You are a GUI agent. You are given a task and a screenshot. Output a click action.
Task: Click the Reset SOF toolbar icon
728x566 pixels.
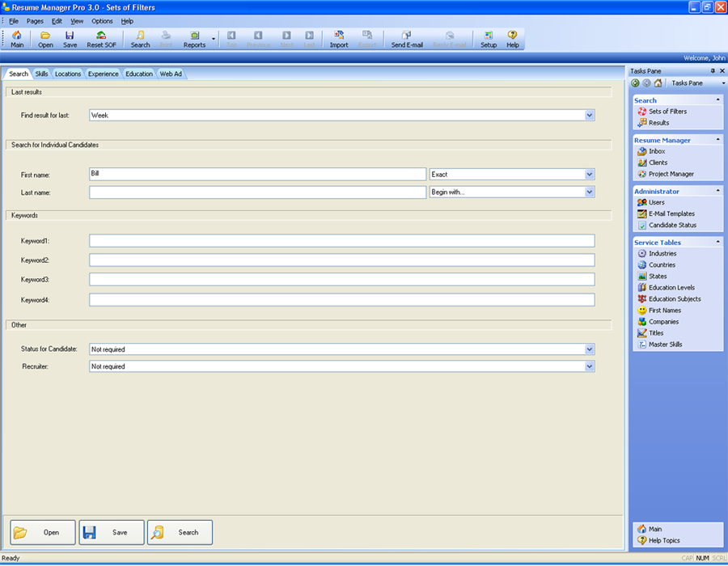click(101, 39)
